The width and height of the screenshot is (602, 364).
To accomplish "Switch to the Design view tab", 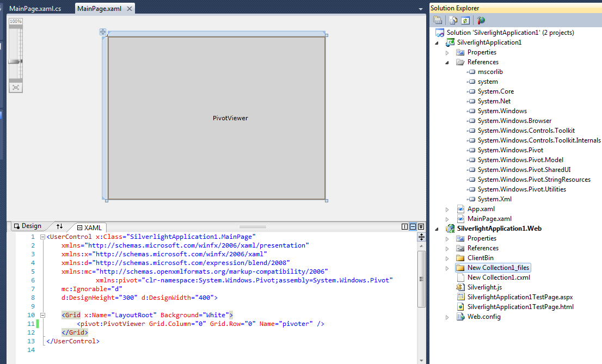I will coord(27,226).
